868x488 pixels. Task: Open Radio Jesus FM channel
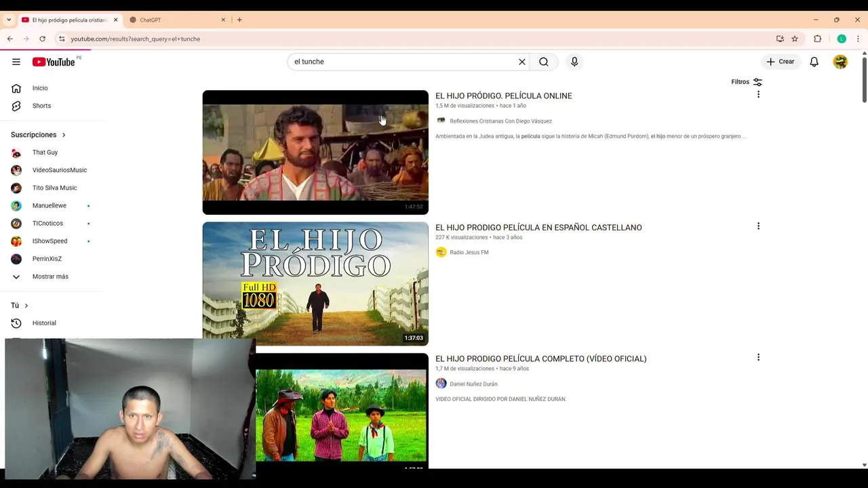469,252
